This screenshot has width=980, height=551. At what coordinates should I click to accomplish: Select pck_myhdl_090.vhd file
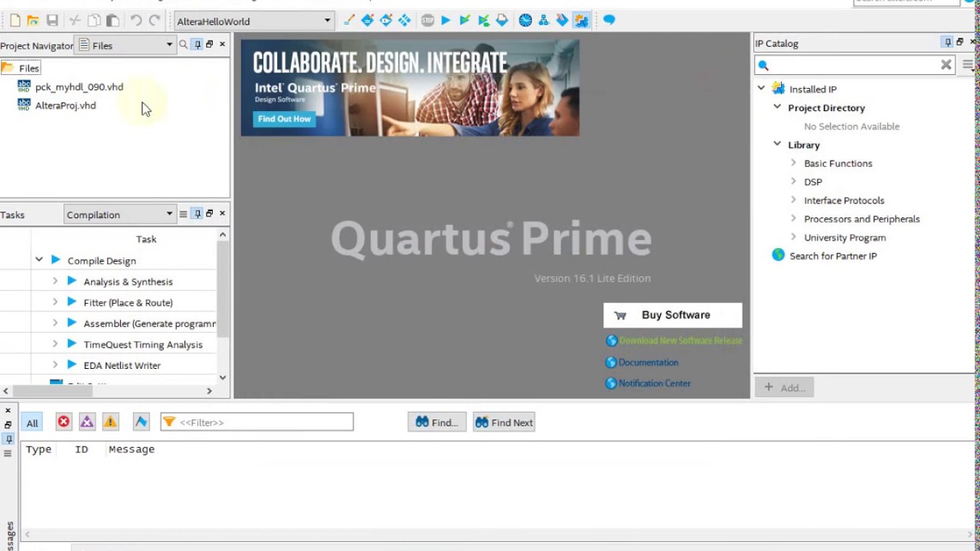(79, 87)
